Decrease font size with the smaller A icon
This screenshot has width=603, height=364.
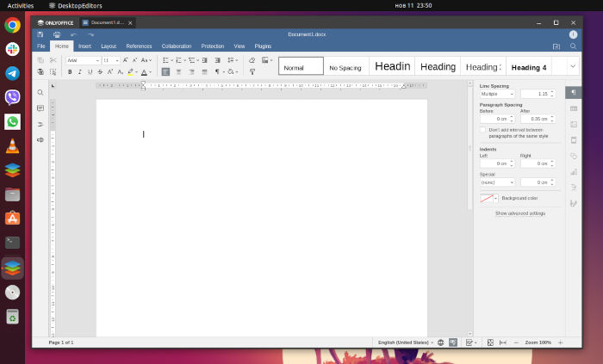coord(135,60)
